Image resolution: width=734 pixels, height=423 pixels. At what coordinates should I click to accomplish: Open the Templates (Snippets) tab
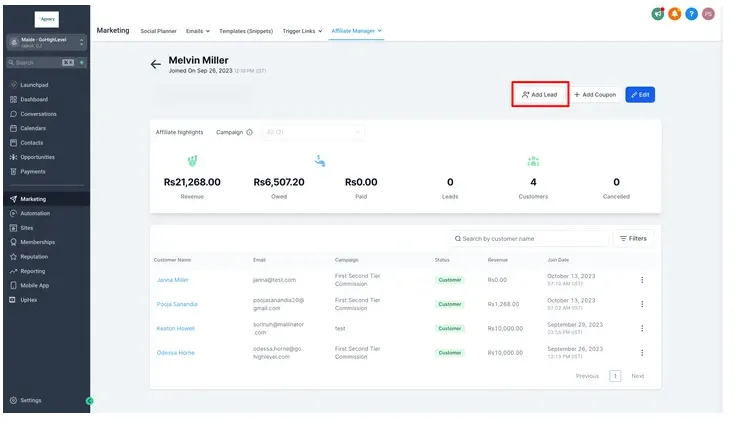246,31
